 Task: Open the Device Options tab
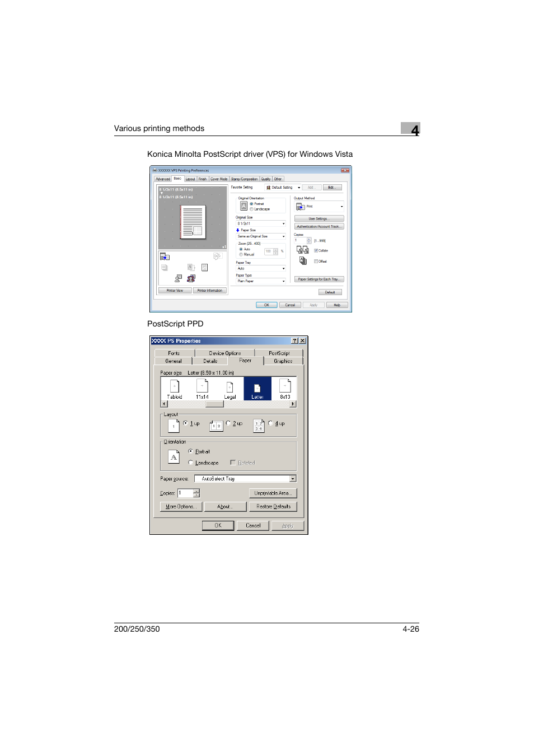click(225, 353)
